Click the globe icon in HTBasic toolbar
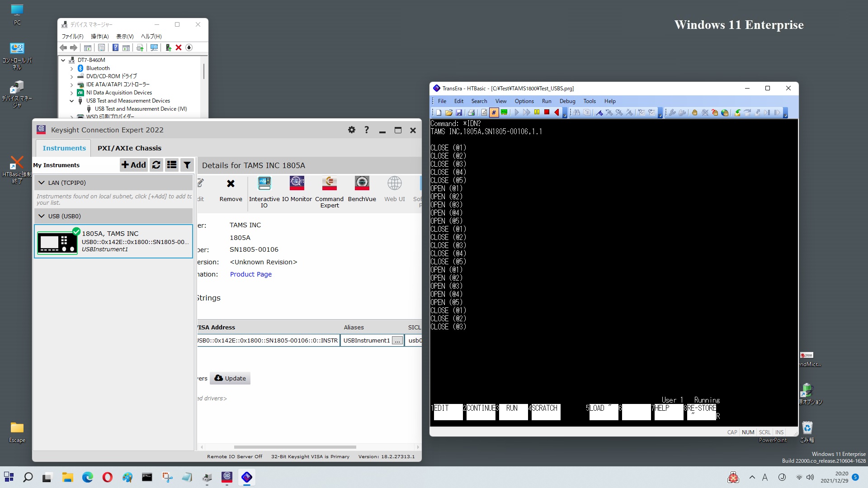This screenshot has height=488, width=868. click(x=725, y=113)
